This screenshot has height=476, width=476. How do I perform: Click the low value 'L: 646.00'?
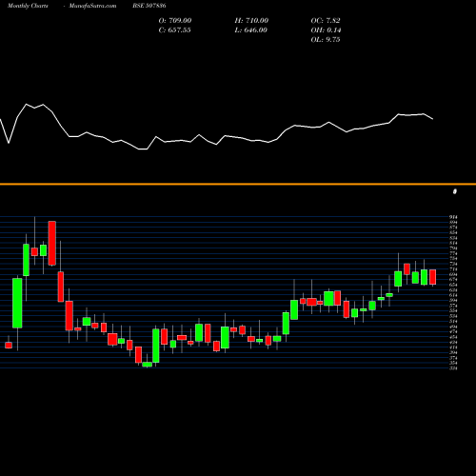251,30
